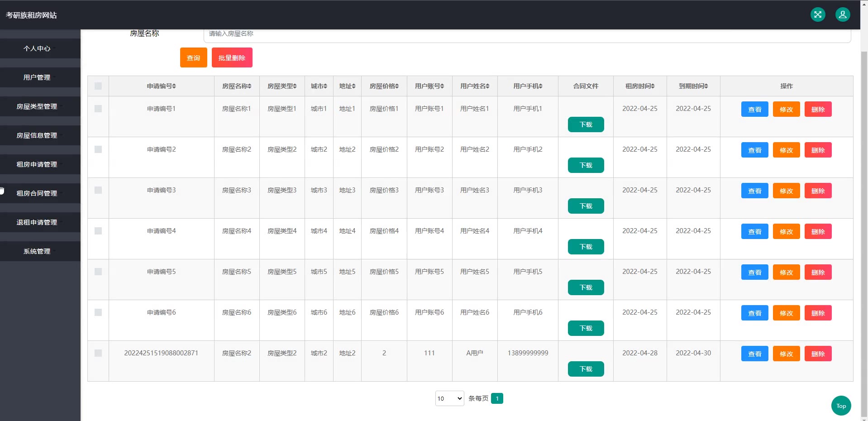Expand 房屋信息管理 sidebar menu
The height and width of the screenshot is (421, 868).
[37, 135]
